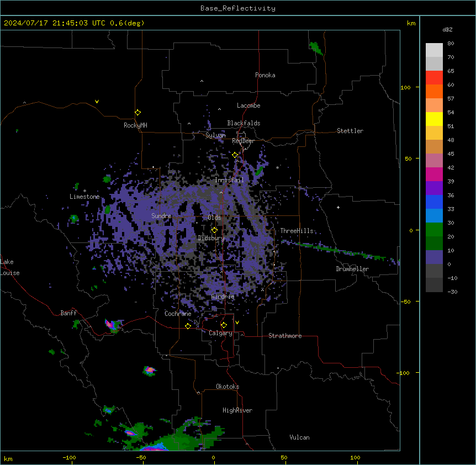Click the red 65 dBZ legend swatch

(x=434, y=78)
